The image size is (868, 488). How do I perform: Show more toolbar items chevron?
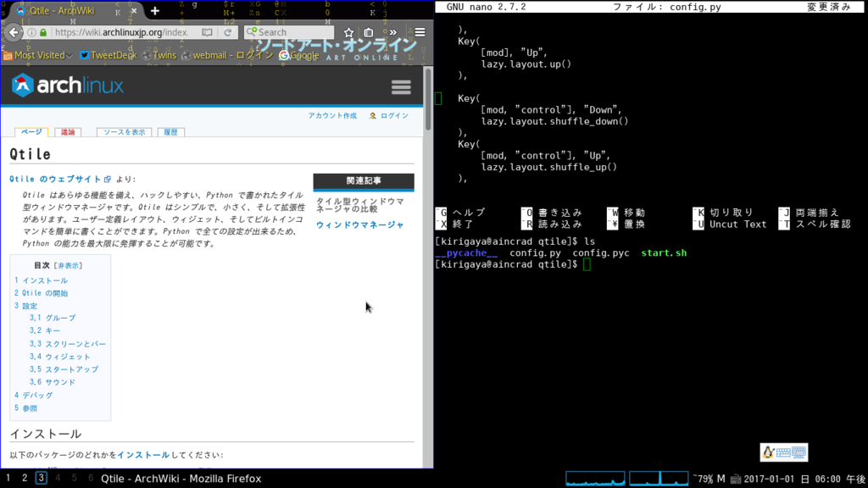pyautogui.click(x=392, y=33)
